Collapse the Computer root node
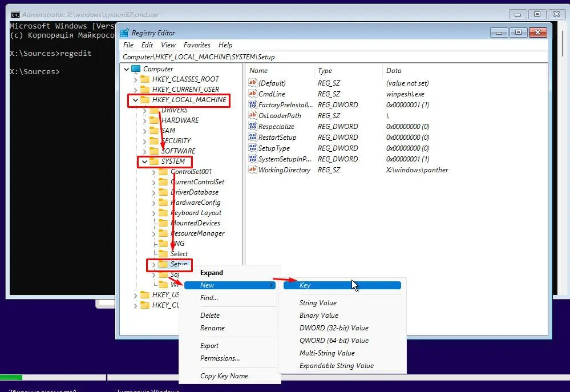The width and height of the screenshot is (570, 392). click(126, 69)
